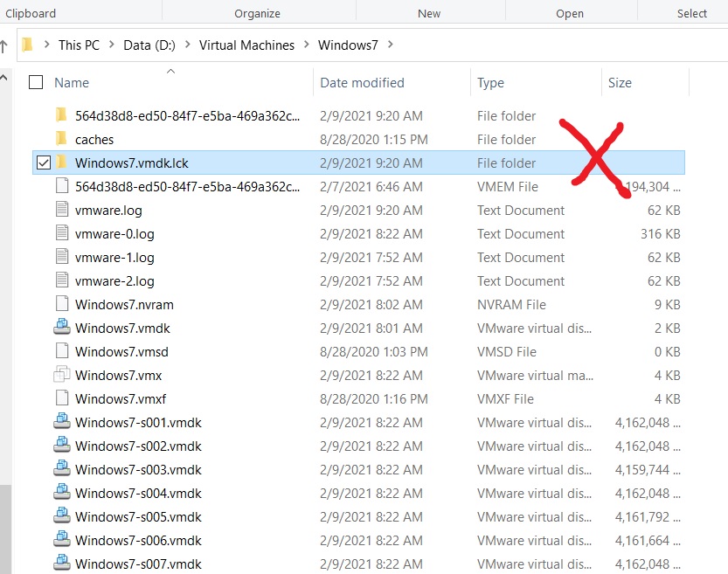
Task: Open the breadcrumb chevron after Data (D:)
Action: point(189,45)
